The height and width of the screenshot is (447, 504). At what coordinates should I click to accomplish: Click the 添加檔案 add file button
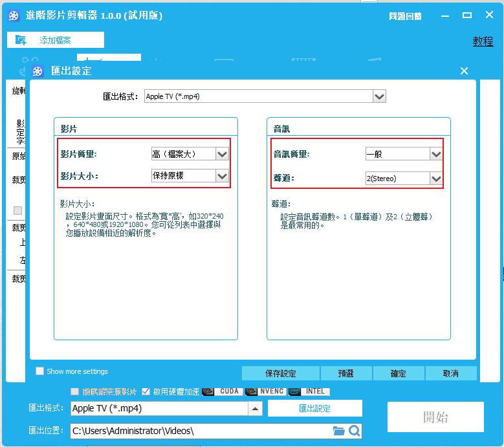pos(56,40)
